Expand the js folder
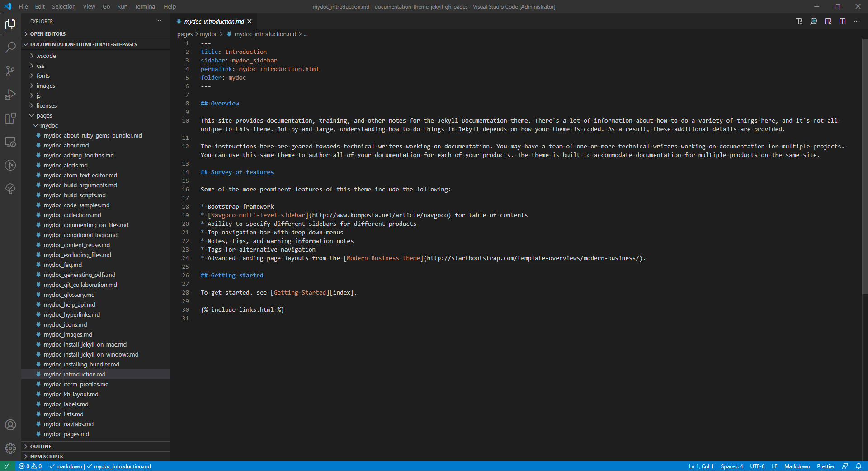Image resolution: width=868 pixels, height=471 pixels. pyautogui.click(x=96, y=95)
